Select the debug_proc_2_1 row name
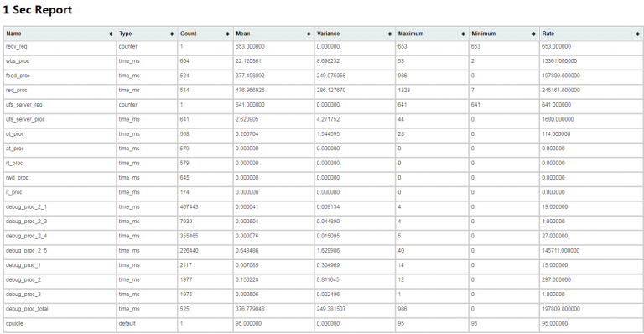 [x=26, y=207]
